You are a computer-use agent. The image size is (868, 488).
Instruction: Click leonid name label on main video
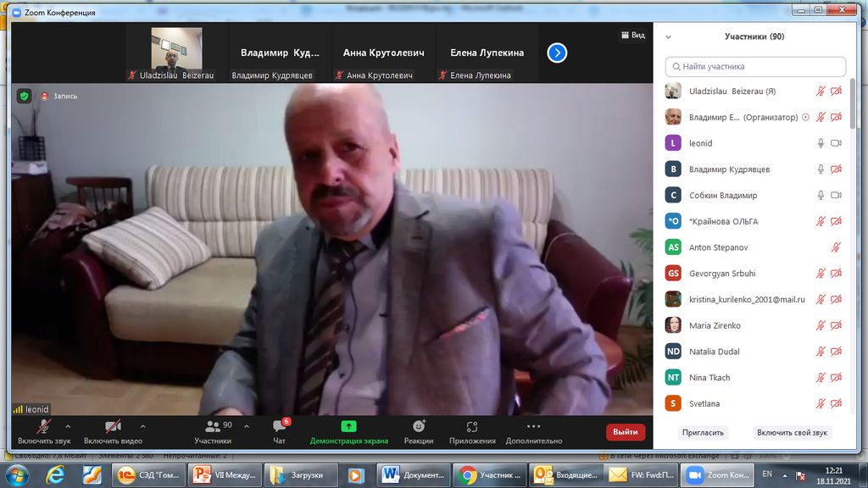click(x=31, y=409)
